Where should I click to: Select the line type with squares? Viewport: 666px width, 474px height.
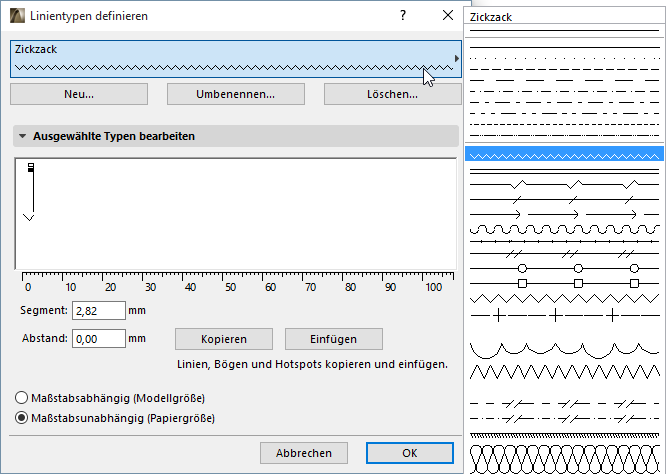[564, 283]
